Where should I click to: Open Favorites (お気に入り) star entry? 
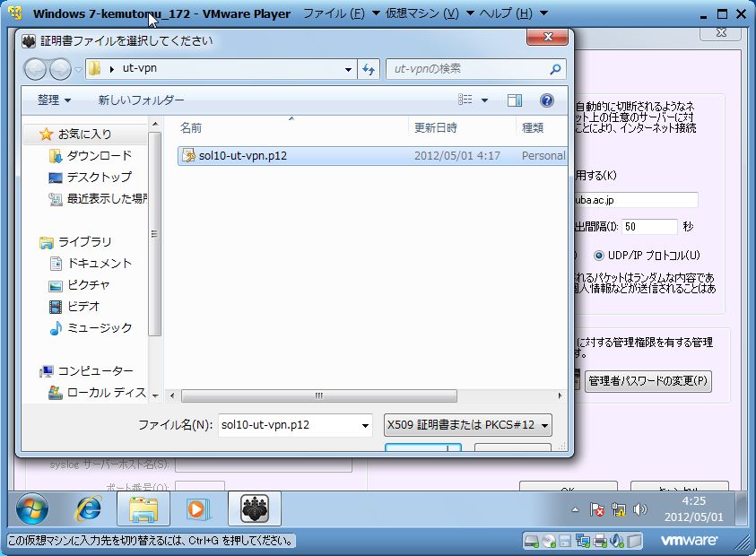(x=75, y=134)
